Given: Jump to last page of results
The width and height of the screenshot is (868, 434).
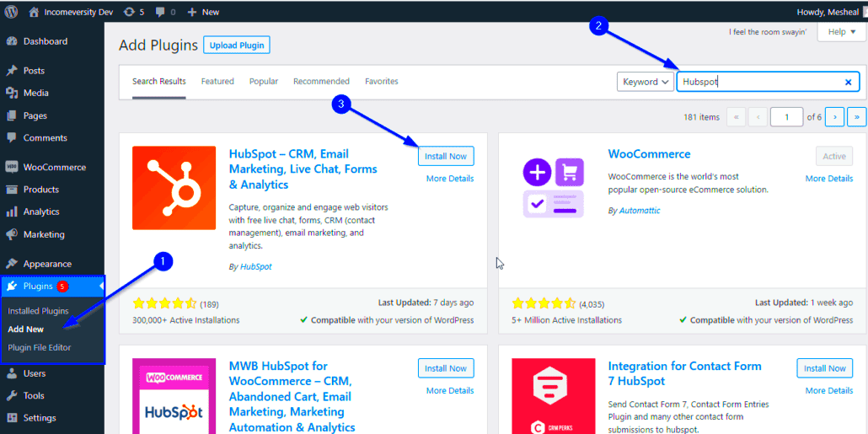Looking at the screenshot, I should pyautogui.click(x=857, y=117).
